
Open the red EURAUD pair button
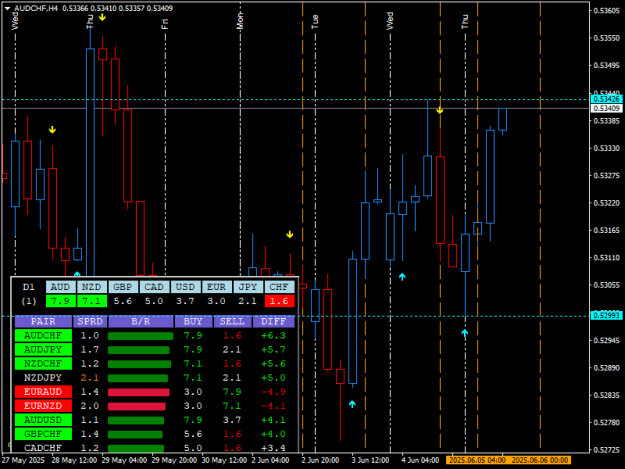pyautogui.click(x=43, y=392)
